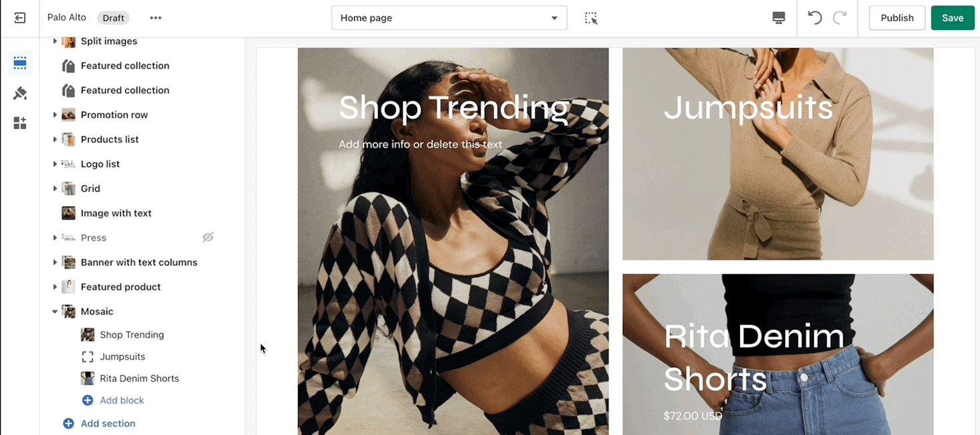Open Theme settings paintbrush icon

pos(20,93)
